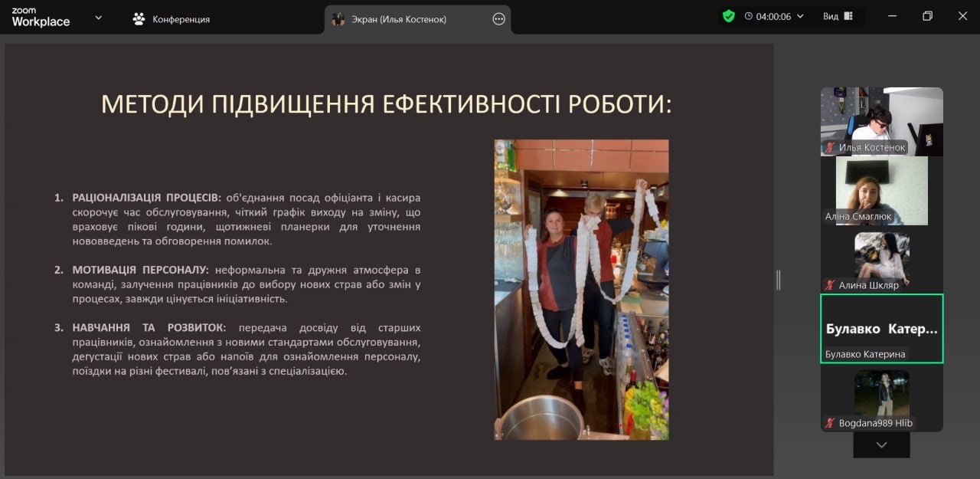Click the panel divider handle beside shared screen
Viewport: 980px width, 479px height.
(778, 280)
